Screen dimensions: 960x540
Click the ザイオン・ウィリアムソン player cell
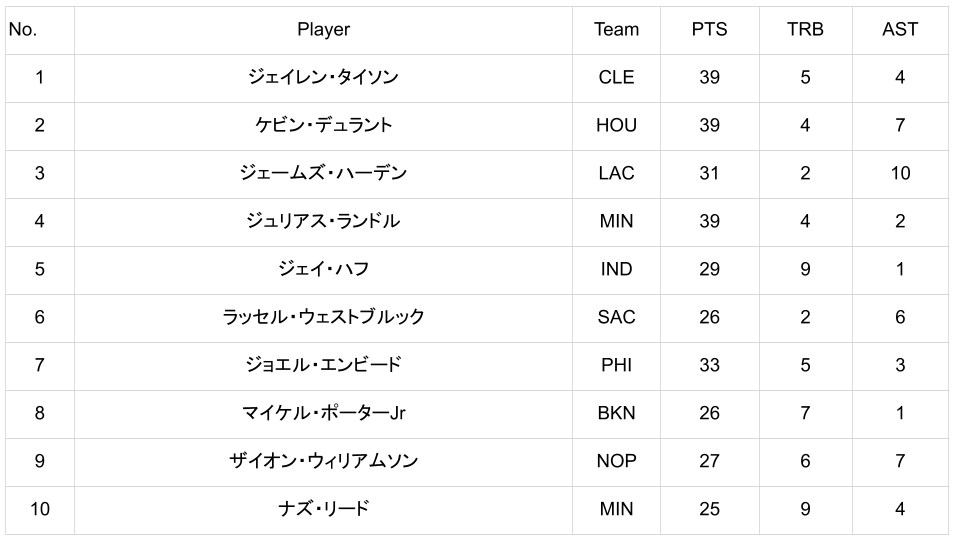point(323,462)
